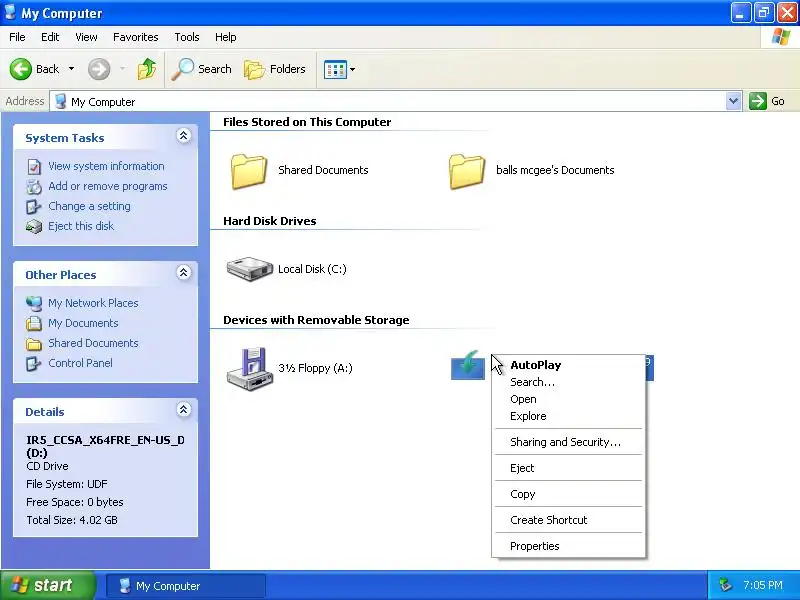Click the CD drive (D:) icon
The width and height of the screenshot is (800, 600).
coord(468,365)
